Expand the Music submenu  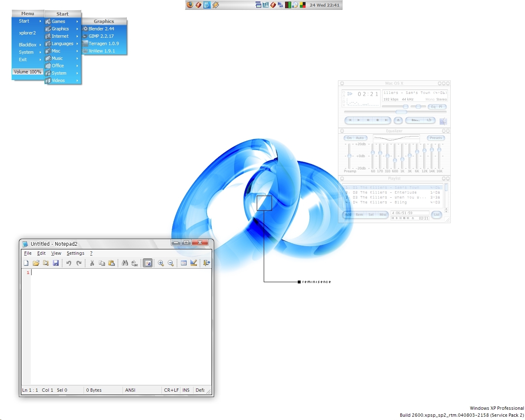tap(62, 58)
